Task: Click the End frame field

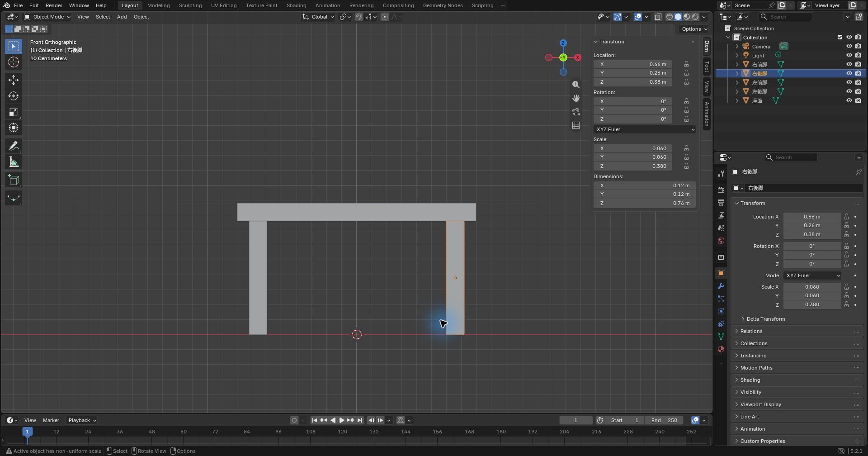Action: pos(664,420)
